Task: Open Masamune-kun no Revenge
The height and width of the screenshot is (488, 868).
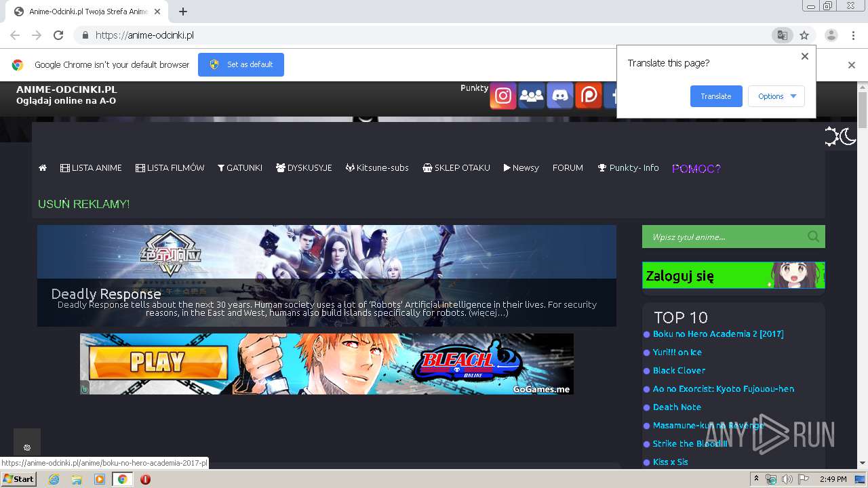Action: [709, 426]
